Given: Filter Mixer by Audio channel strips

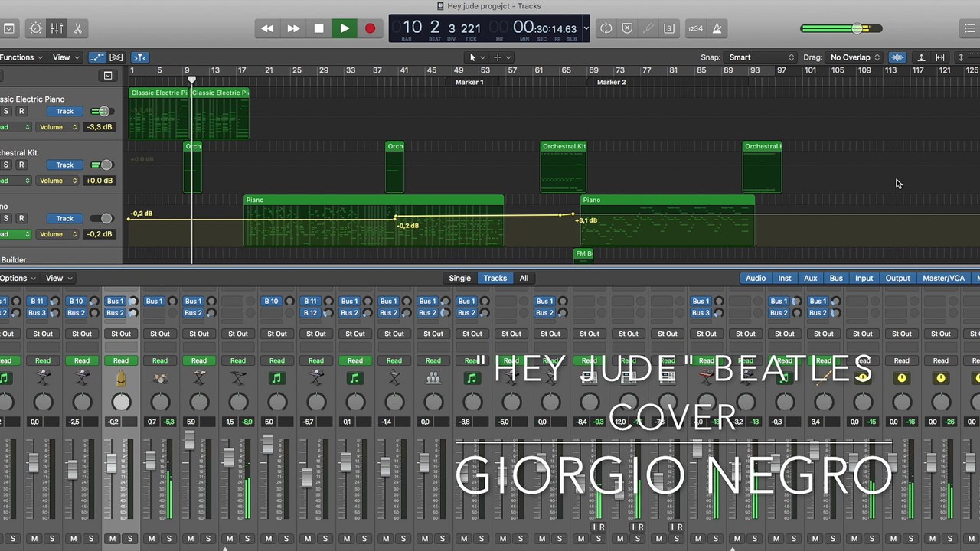Looking at the screenshot, I should pos(756,279).
